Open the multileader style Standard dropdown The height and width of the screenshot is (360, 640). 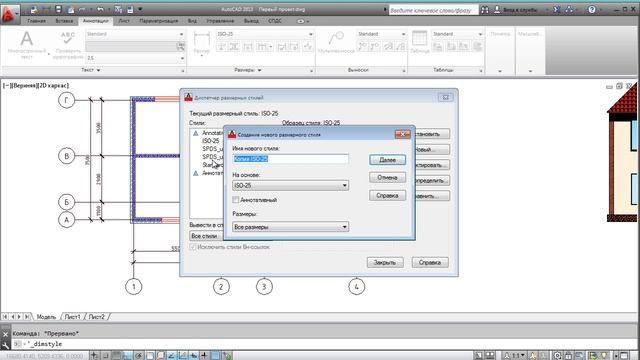pos(382,34)
